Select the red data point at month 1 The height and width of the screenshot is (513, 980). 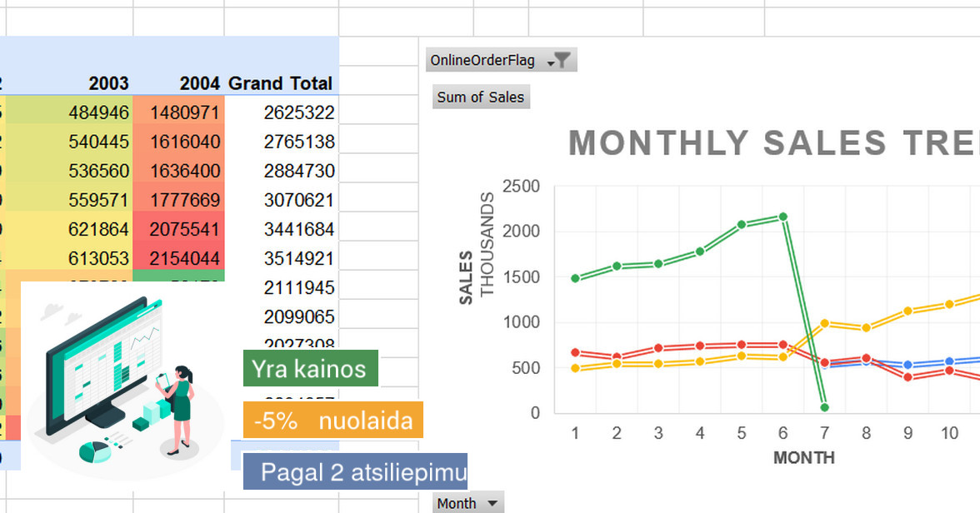click(575, 353)
